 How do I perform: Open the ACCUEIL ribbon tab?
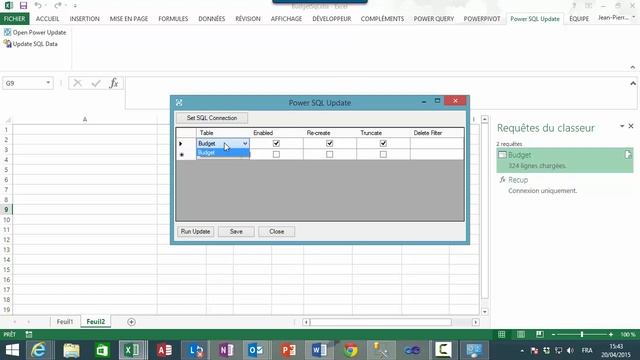click(x=47, y=19)
